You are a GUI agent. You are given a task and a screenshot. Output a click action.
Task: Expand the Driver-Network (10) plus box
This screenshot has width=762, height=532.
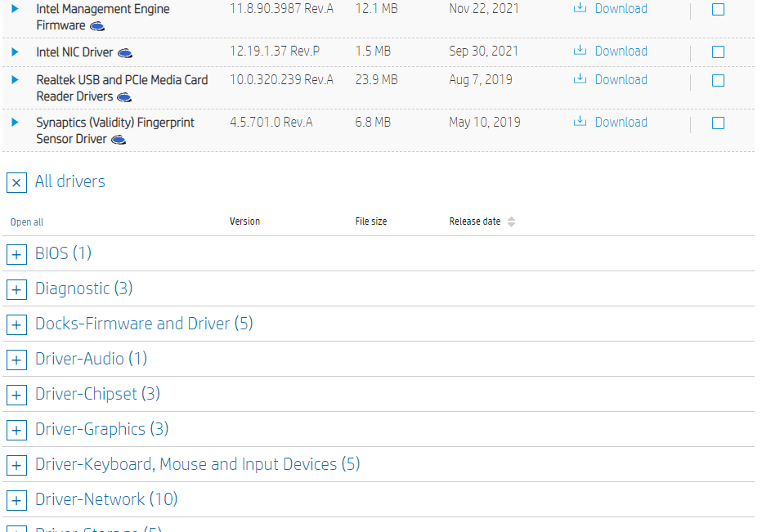click(16, 500)
